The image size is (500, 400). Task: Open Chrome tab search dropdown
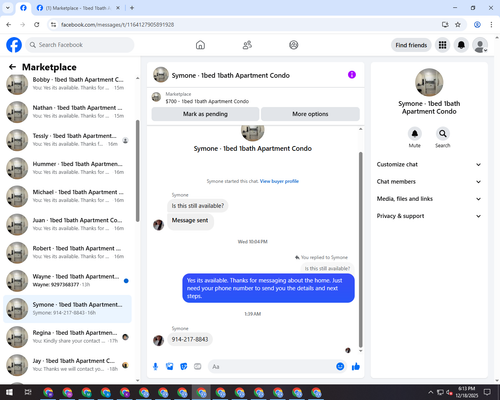8,8
